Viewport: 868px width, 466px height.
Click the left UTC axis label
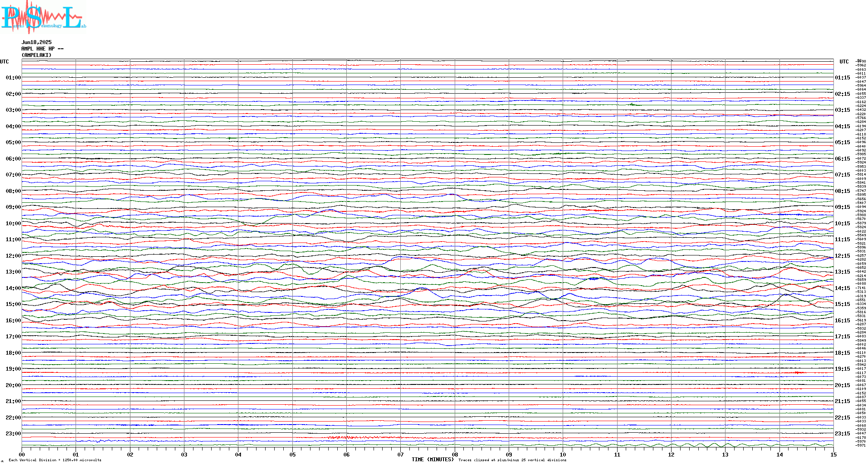click(4, 62)
